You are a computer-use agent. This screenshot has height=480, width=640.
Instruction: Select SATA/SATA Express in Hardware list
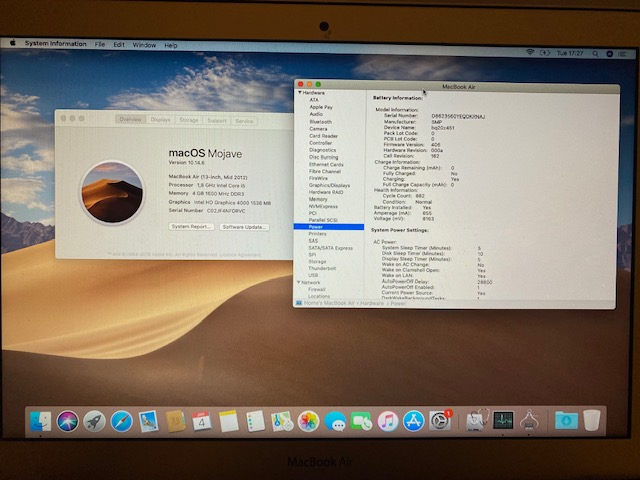click(x=330, y=248)
